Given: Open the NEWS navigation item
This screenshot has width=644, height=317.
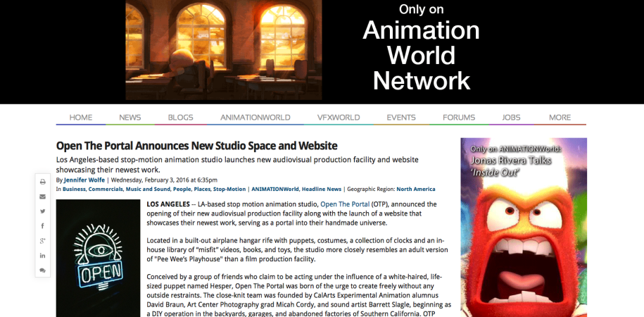Looking at the screenshot, I should click(130, 117).
